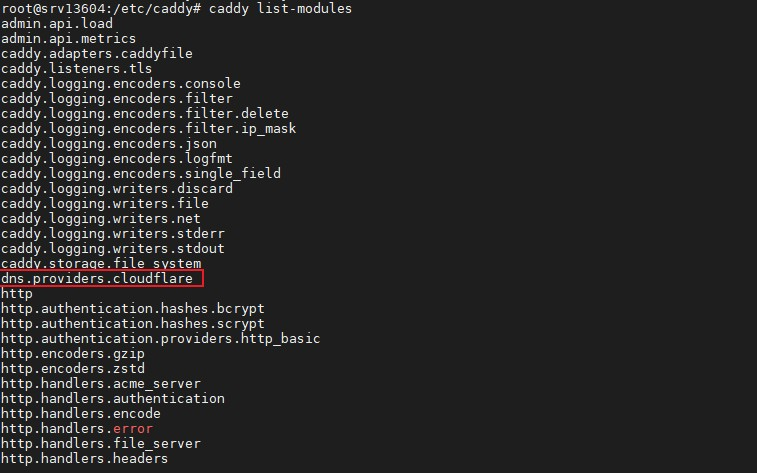Viewport: 757px width, 473px height.
Task: Click caddy.logging.encoders.single_field text
Action: pyautogui.click(x=141, y=173)
